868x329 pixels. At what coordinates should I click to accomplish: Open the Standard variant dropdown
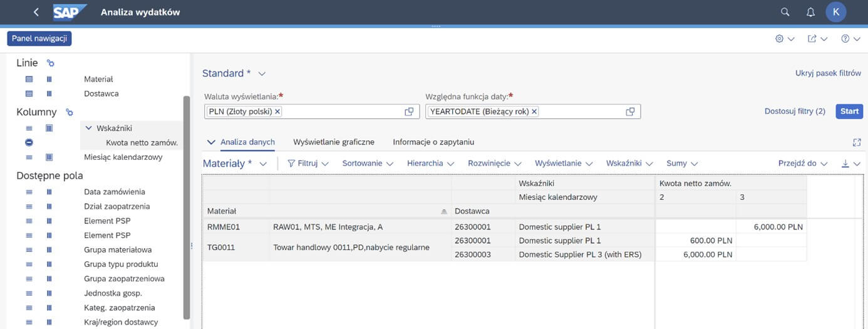pos(262,73)
